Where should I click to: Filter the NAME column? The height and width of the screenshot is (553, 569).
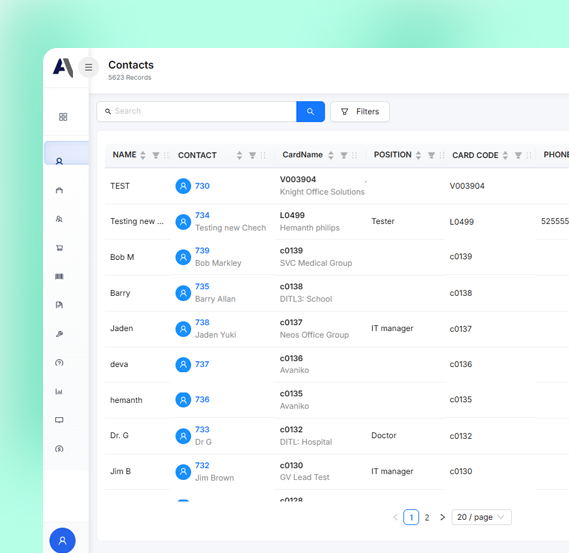(156, 155)
